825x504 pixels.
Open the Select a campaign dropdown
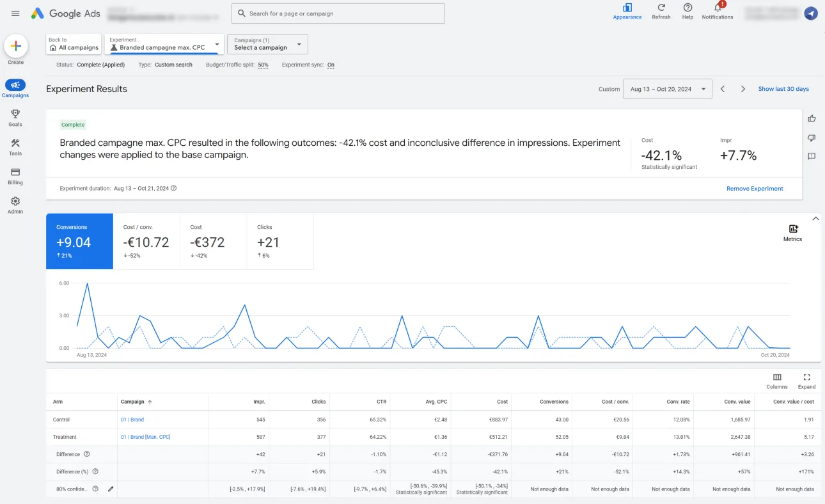pyautogui.click(x=267, y=44)
